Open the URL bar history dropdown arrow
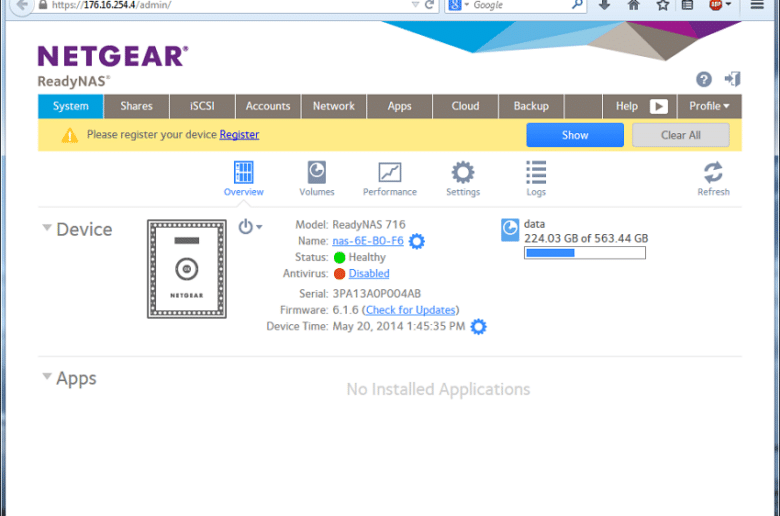This screenshot has width=780, height=516. pyautogui.click(x=415, y=5)
